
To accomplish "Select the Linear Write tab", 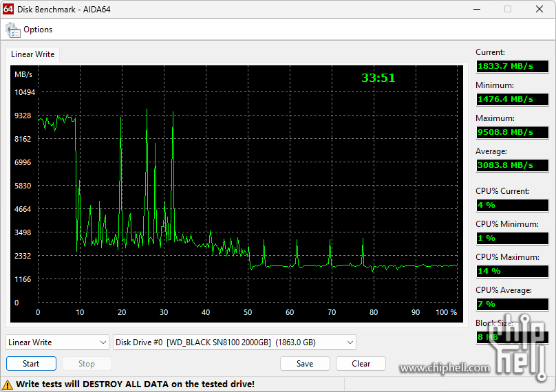I will pos(32,54).
